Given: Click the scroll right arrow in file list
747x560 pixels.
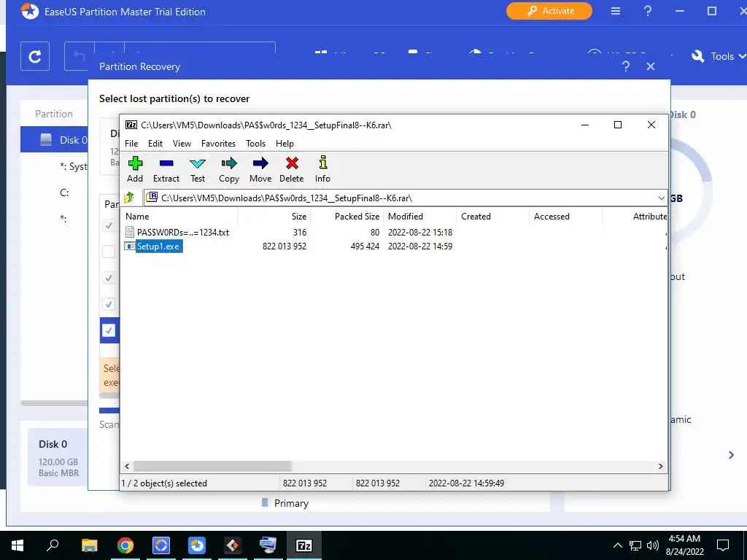Looking at the screenshot, I should pos(660,466).
